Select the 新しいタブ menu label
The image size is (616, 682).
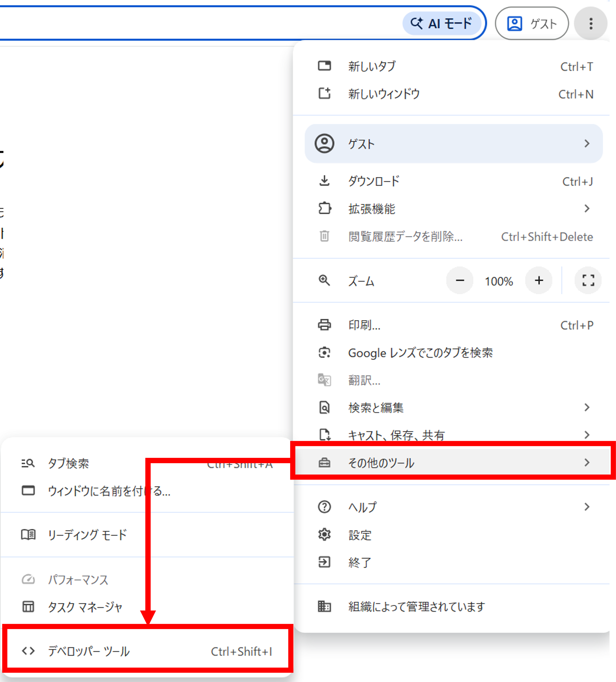point(372,66)
